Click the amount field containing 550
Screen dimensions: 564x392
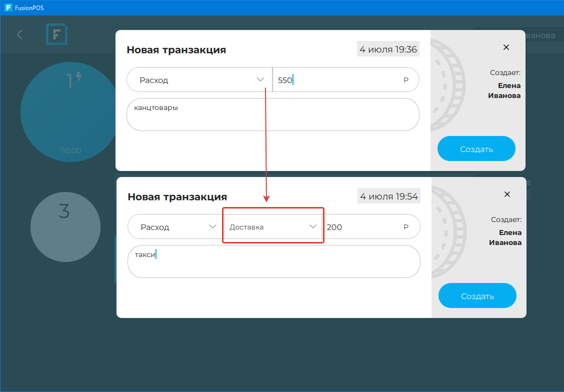(x=340, y=80)
